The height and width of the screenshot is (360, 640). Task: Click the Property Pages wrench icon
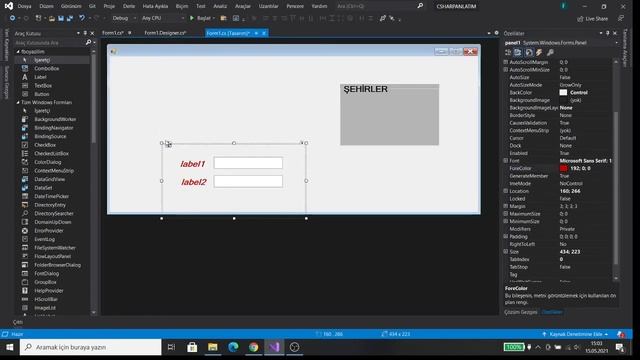click(550, 52)
